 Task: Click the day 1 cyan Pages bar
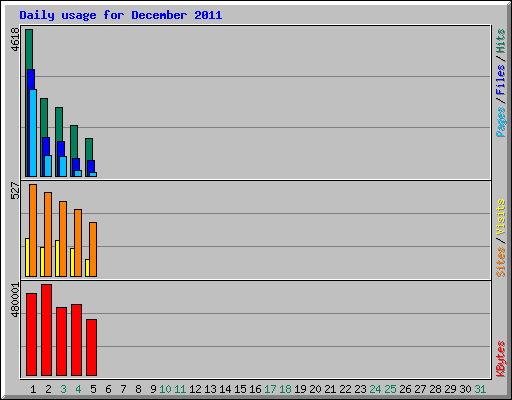coord(33,133)
